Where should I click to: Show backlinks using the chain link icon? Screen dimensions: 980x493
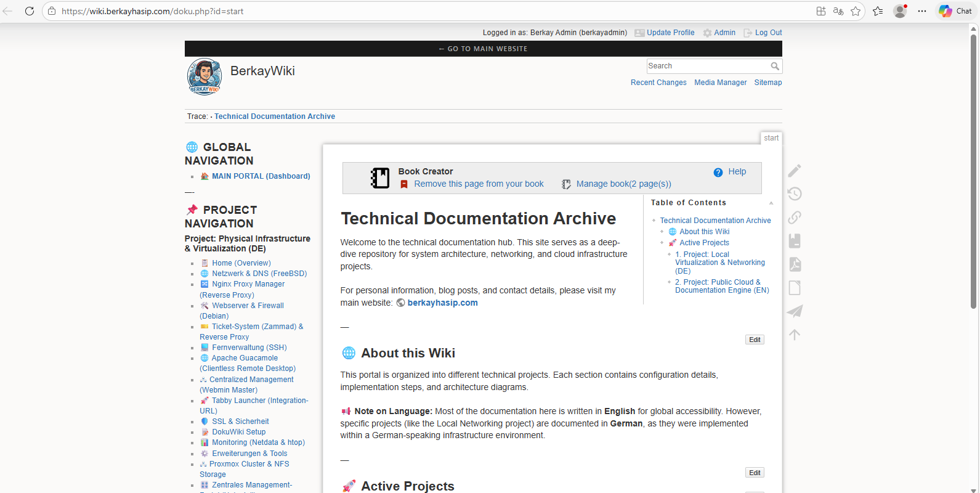coord(795,218)
